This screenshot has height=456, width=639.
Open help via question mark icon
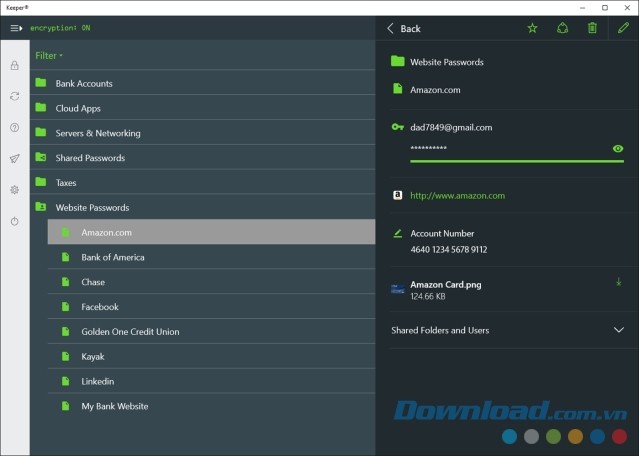[x=14, y=127]
